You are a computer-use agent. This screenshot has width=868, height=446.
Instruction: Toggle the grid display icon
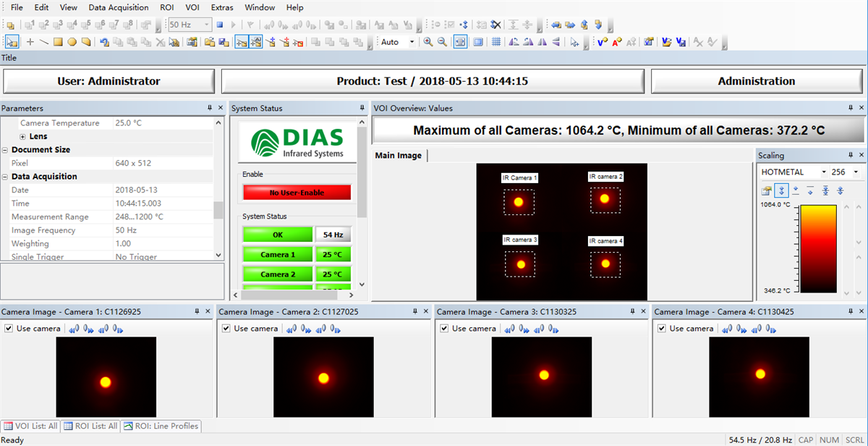point(498,41)
